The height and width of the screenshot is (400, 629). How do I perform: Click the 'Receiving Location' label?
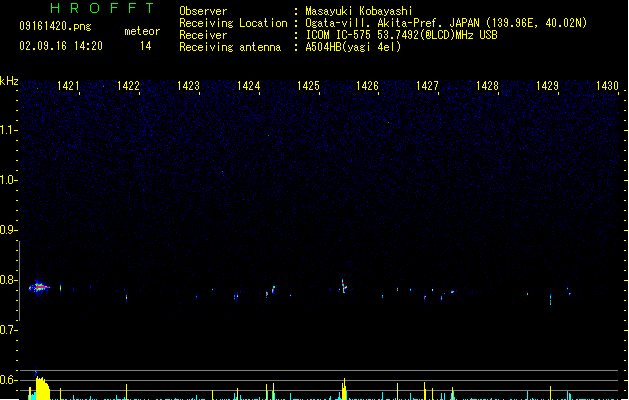click(x=233, y=23)
